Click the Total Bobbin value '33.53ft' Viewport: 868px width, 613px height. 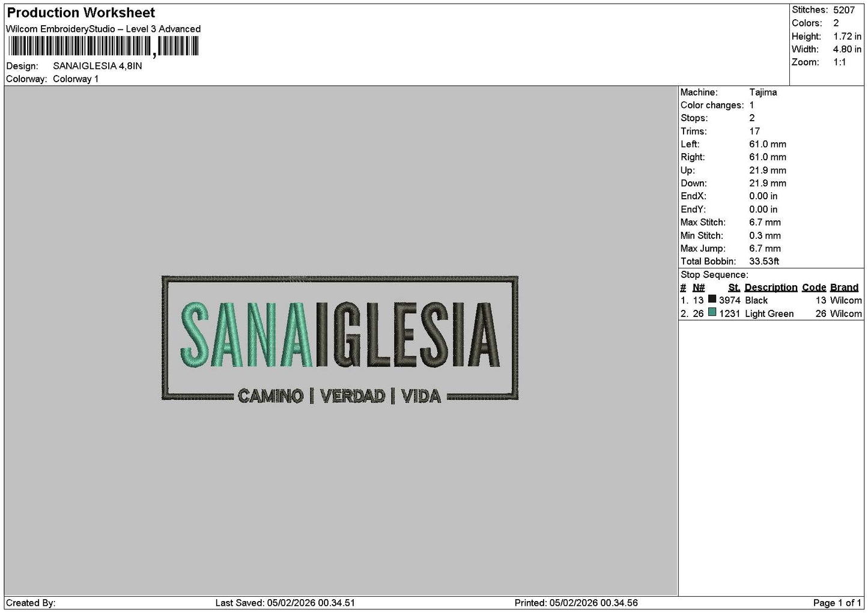(764, 262)
